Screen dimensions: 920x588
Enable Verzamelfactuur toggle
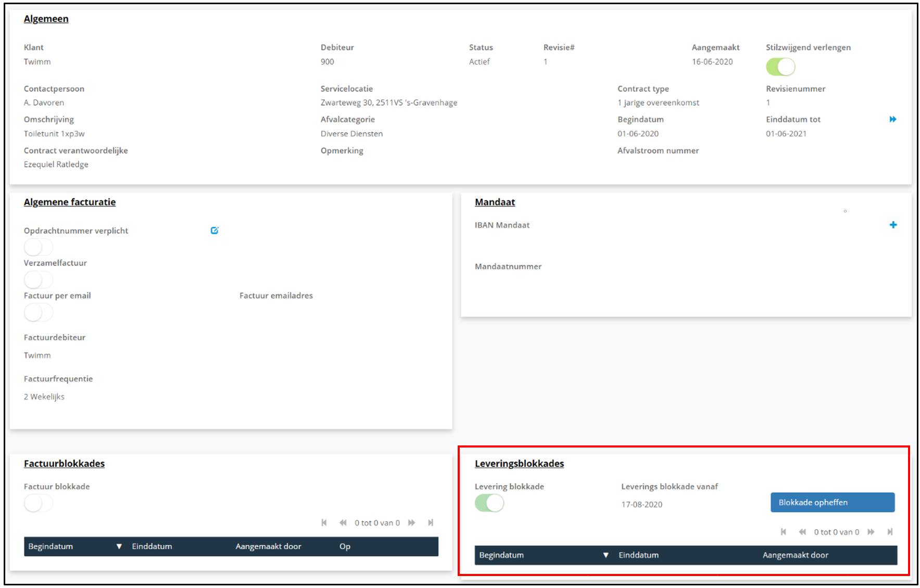coord(38,279)
